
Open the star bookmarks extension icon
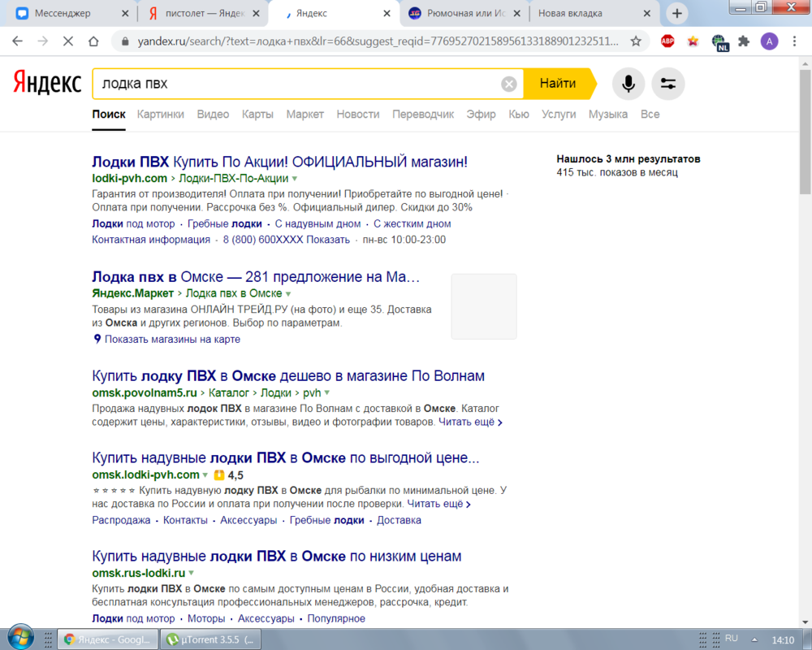click(x=693, y=41)
